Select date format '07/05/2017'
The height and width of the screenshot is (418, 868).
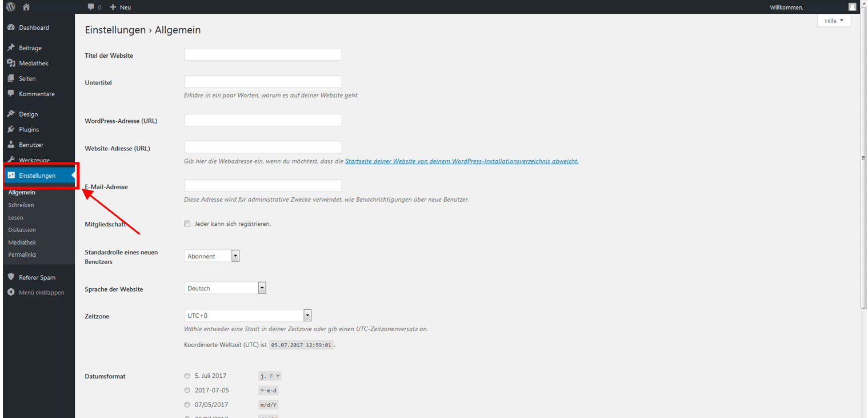tap(187, 405)
